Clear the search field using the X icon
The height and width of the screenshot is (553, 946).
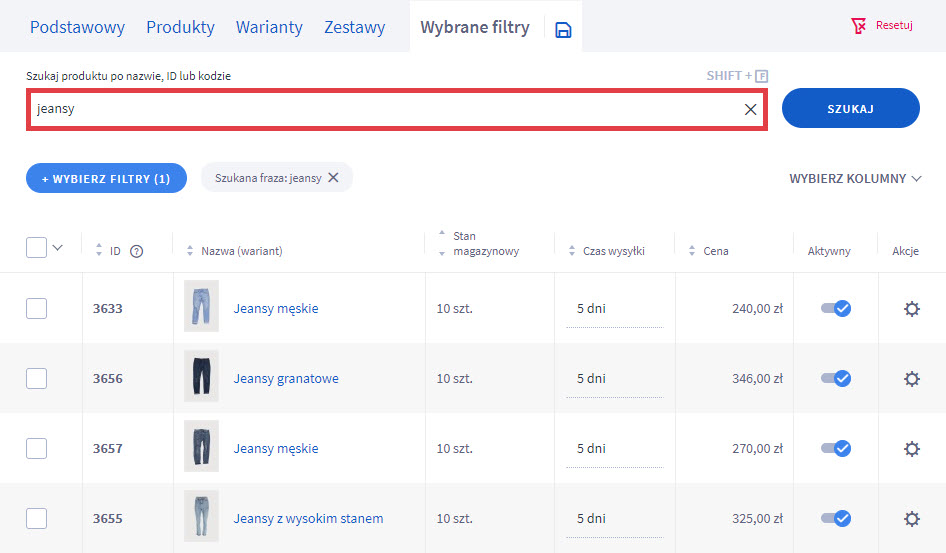tap(751, 109)
